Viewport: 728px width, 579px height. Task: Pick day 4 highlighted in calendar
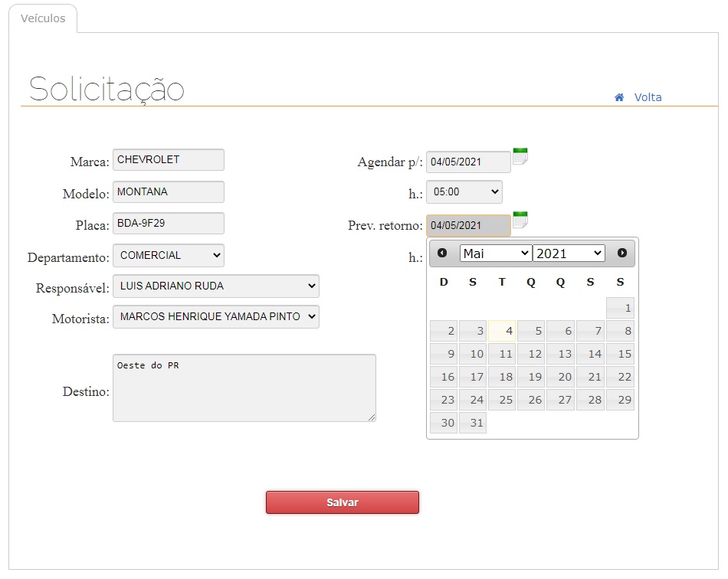click(503, 331)
